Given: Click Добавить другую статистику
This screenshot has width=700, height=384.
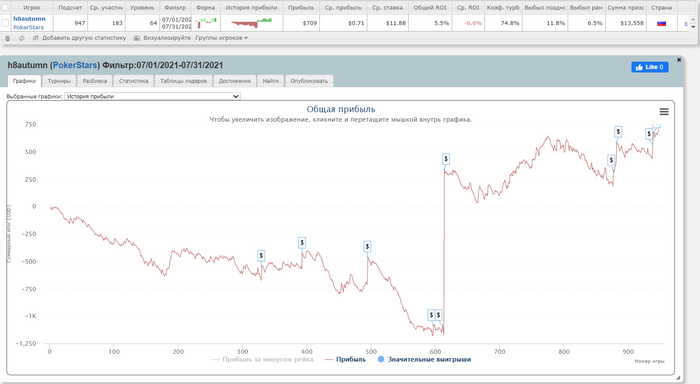Looking at the screenshot, I should [x=84, y=38].
